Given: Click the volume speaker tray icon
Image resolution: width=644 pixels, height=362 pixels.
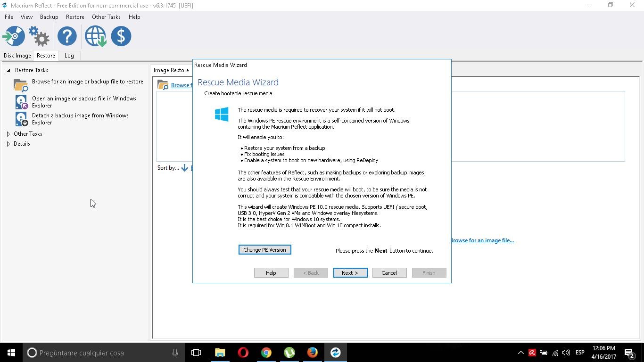Looking at the screenshot, I should point(566,353).
